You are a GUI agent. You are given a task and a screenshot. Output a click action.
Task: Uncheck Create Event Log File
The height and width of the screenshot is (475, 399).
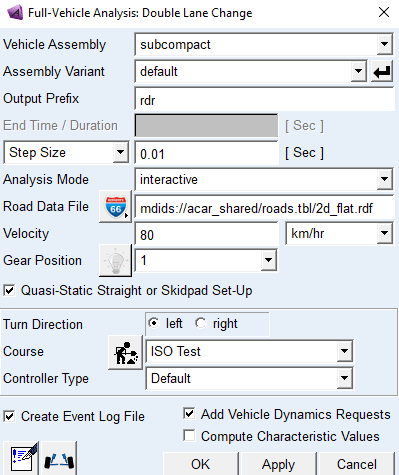pyautogui.click(x=9, y=416)
